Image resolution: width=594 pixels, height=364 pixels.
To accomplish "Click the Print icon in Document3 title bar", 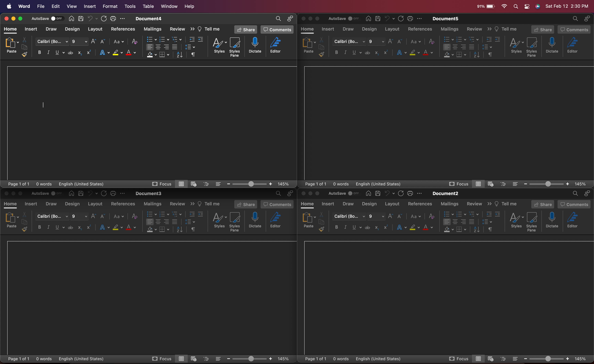I will click(x=113, y=193).
